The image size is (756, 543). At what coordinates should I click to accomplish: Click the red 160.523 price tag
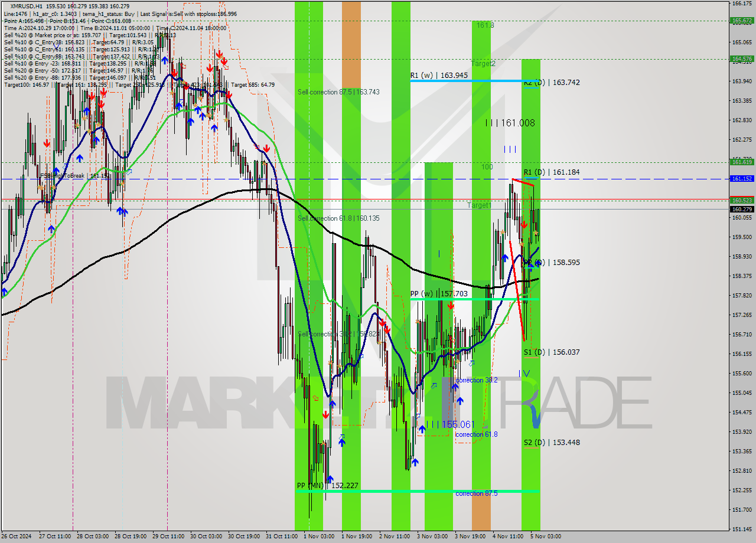742,200
